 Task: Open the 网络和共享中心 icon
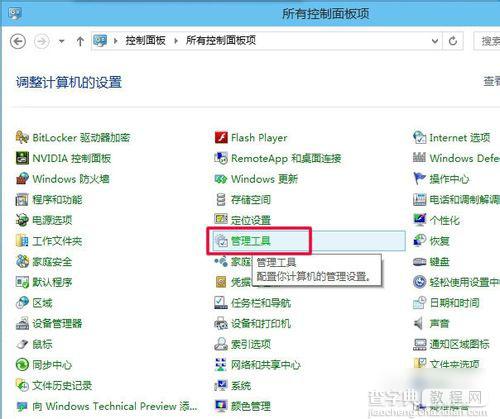221,365
